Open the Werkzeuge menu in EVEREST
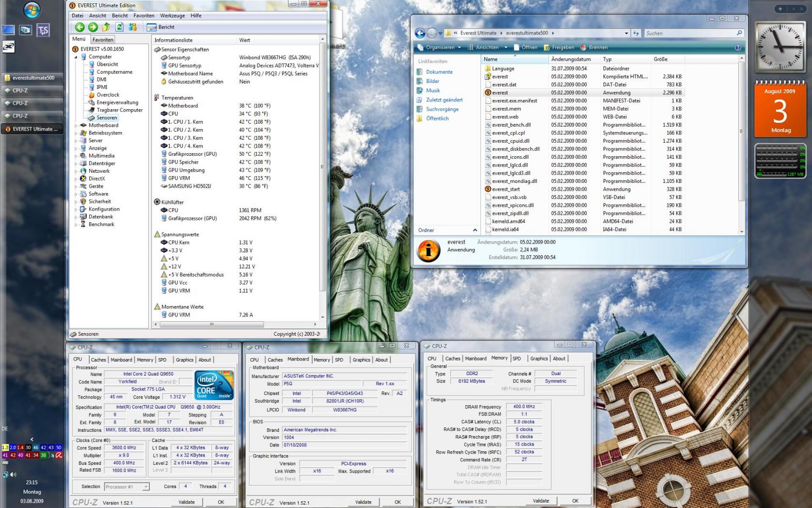812x508 pixels. (173, 16)
